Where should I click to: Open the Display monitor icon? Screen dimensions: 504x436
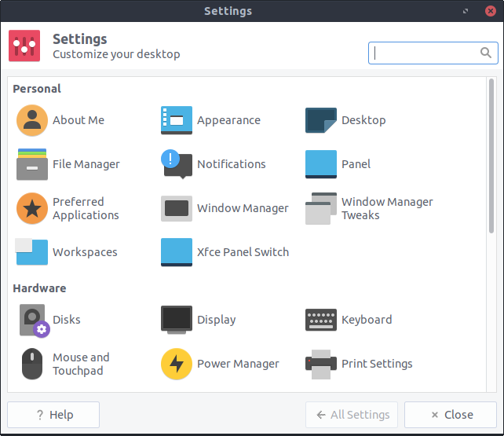click(177, 320)
